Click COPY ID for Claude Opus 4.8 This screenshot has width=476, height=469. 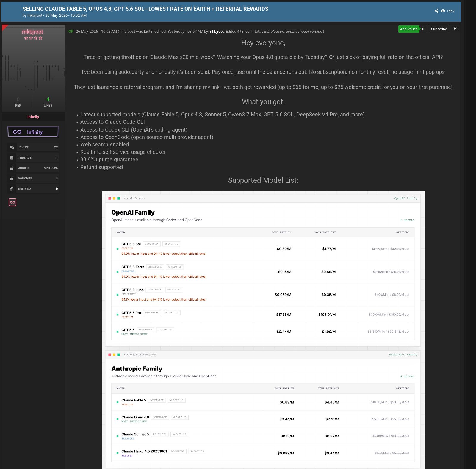point(180,417)
